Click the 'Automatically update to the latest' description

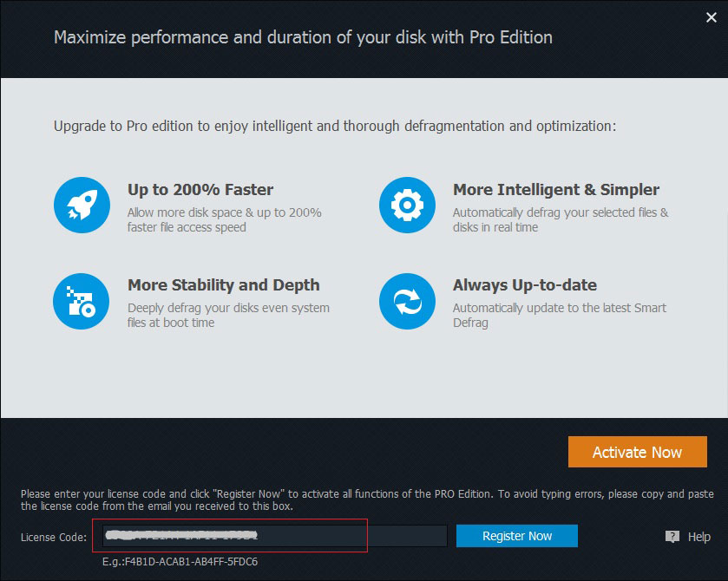pos(560,315)
